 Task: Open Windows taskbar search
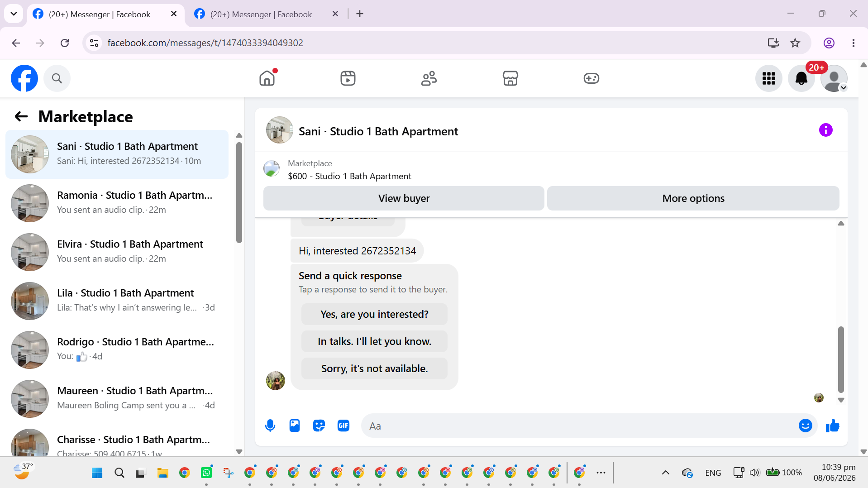point(119,473)
